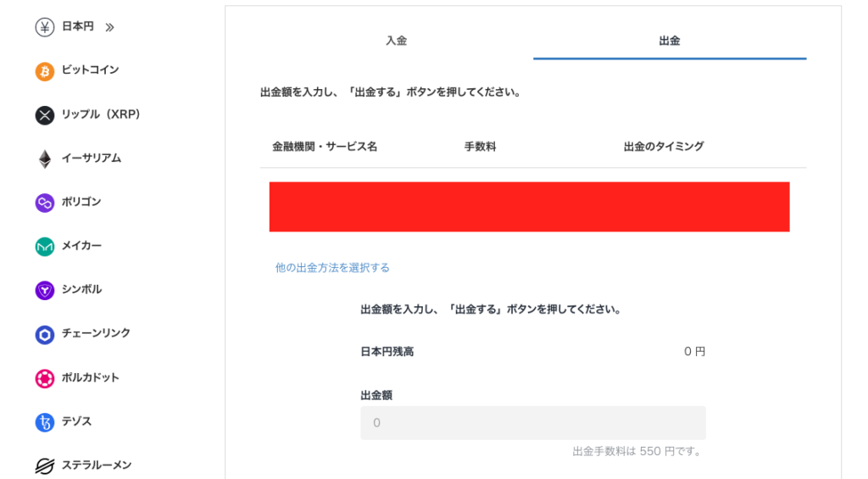The height and width of the screenshot is (479, 868).
Task: Select 日本円 in the sidebar
Action: pyautogui.click(x=77, y=26)
